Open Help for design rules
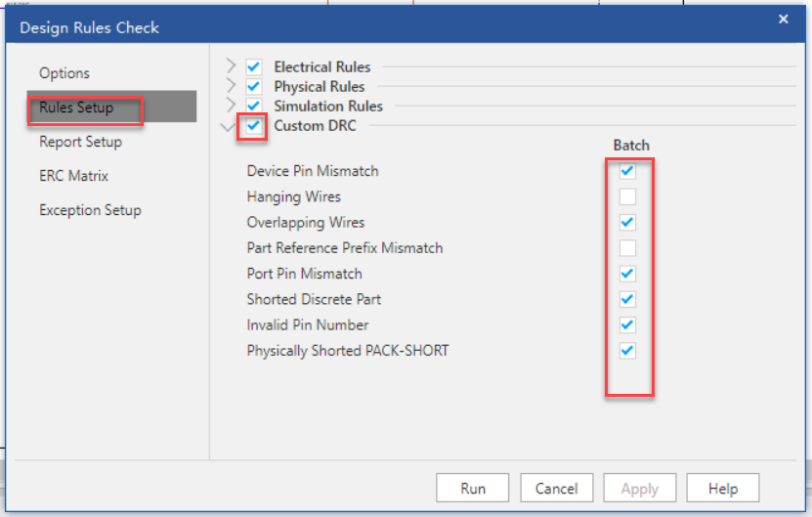 pyautogui.click(x=722, y=488)
